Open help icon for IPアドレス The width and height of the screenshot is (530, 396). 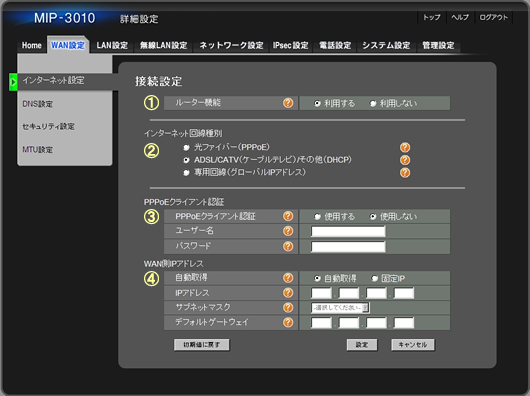pyautogui.click(x=288, y=293)
